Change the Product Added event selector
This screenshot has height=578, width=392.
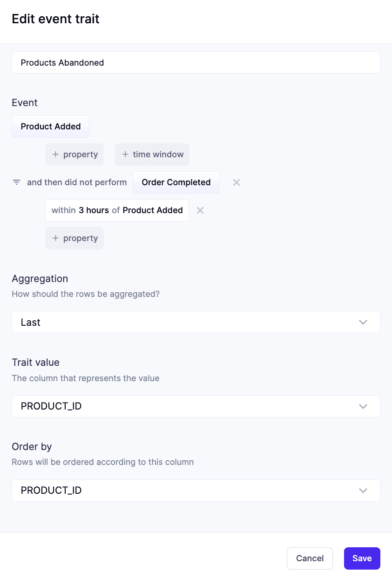tap(51, 127)
